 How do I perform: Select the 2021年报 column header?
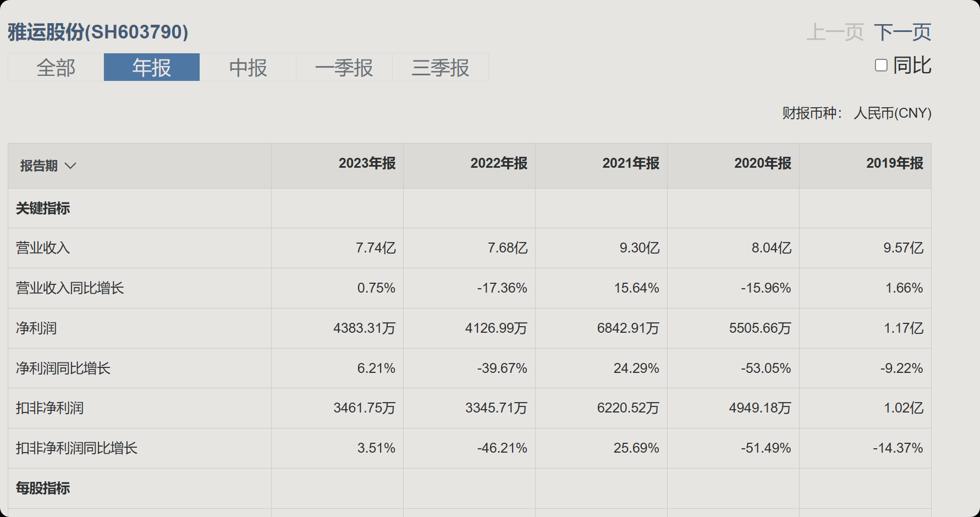pyautogui.click(x=631, y=163)
